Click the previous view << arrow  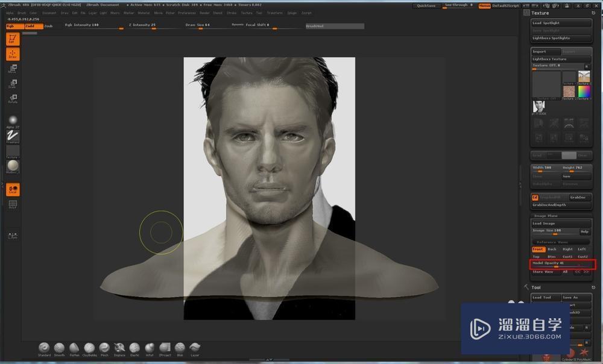click(x=578, y=272)
